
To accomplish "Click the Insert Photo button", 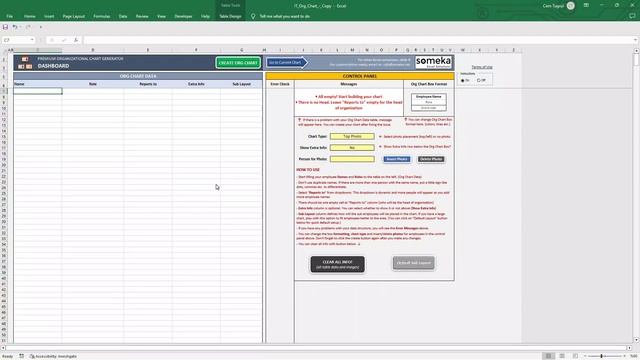I will click(x=397, y=159).
